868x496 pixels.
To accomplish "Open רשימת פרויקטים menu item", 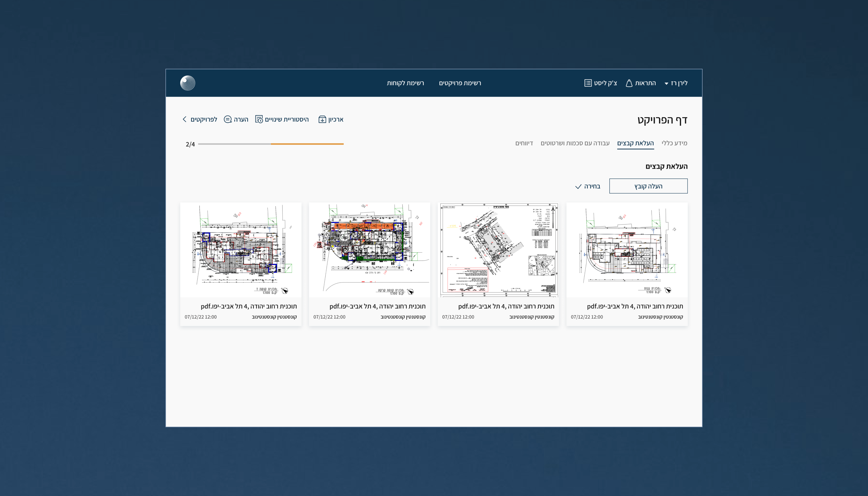I will point(460,83).
